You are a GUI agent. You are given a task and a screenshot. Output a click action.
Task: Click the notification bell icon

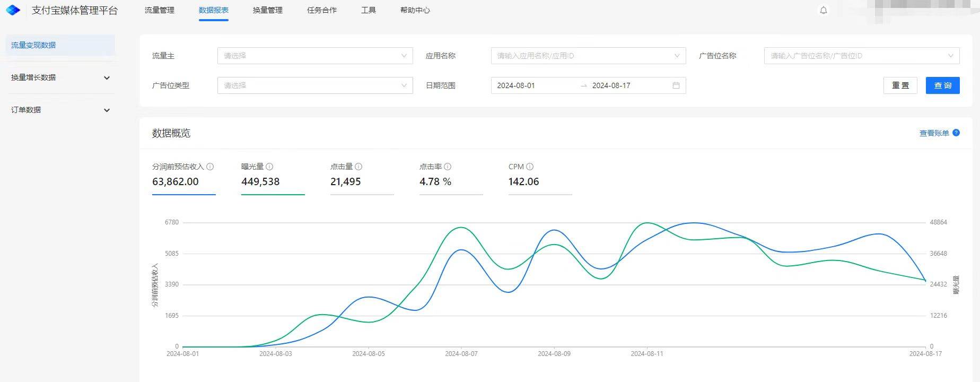(823, 10)
